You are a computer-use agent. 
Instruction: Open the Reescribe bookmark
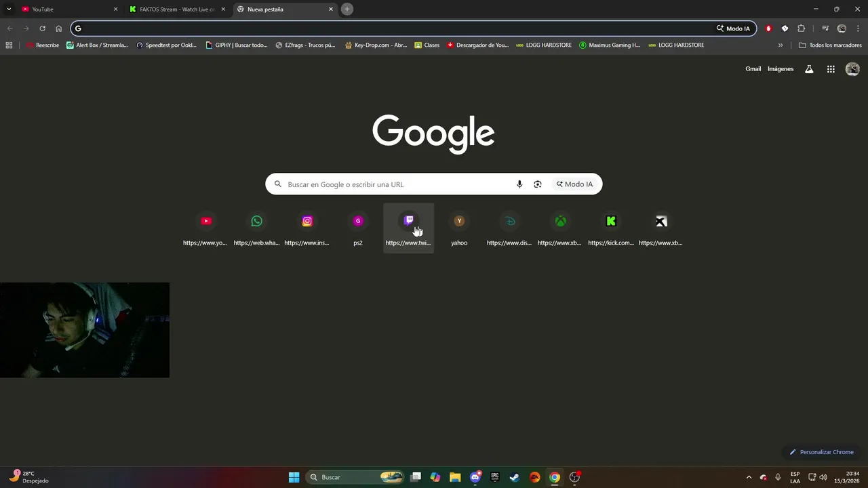(43, 45)
